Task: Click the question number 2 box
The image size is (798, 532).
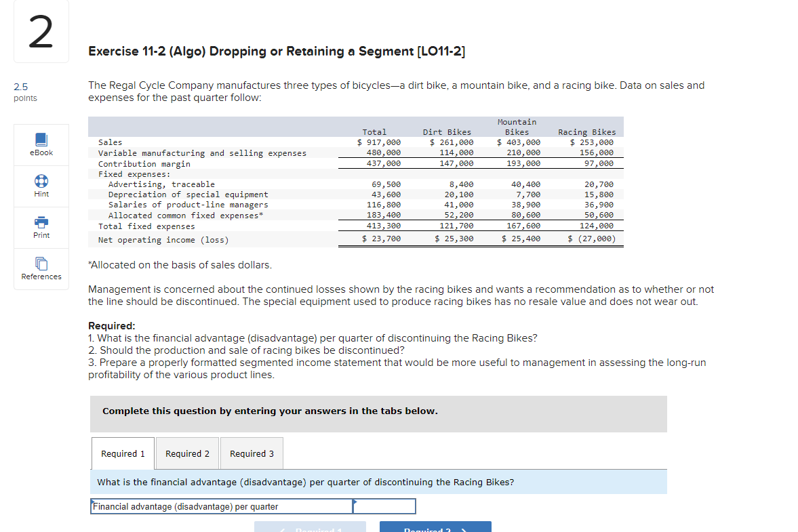Action: 41,31
